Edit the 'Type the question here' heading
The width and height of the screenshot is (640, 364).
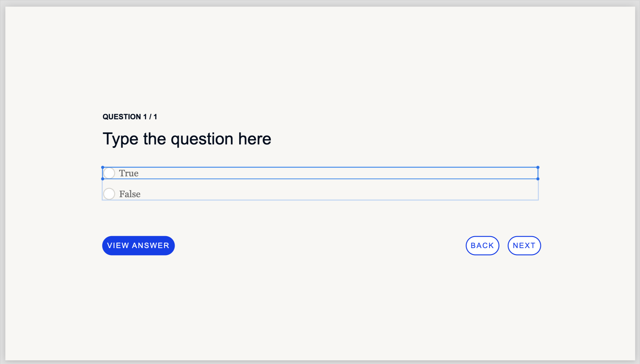(187, 139)
